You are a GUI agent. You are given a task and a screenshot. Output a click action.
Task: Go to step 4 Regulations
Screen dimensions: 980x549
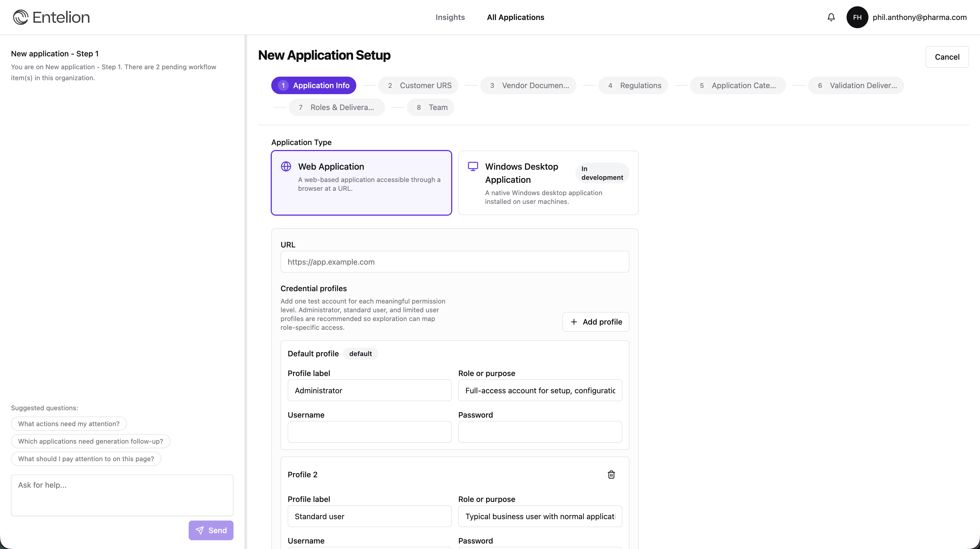pos(633,85)
